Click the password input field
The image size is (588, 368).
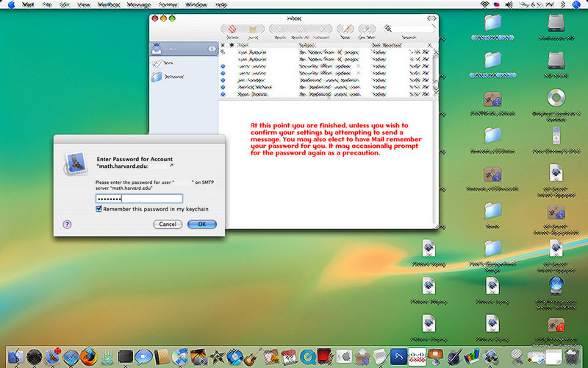pos(138,198)
